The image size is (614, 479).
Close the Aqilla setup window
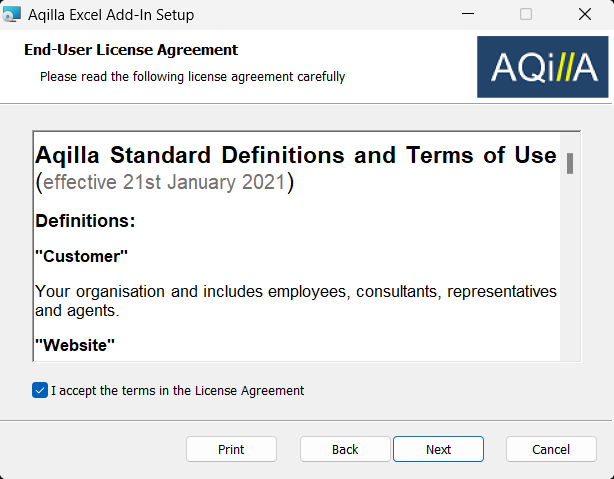coord(584,15)
